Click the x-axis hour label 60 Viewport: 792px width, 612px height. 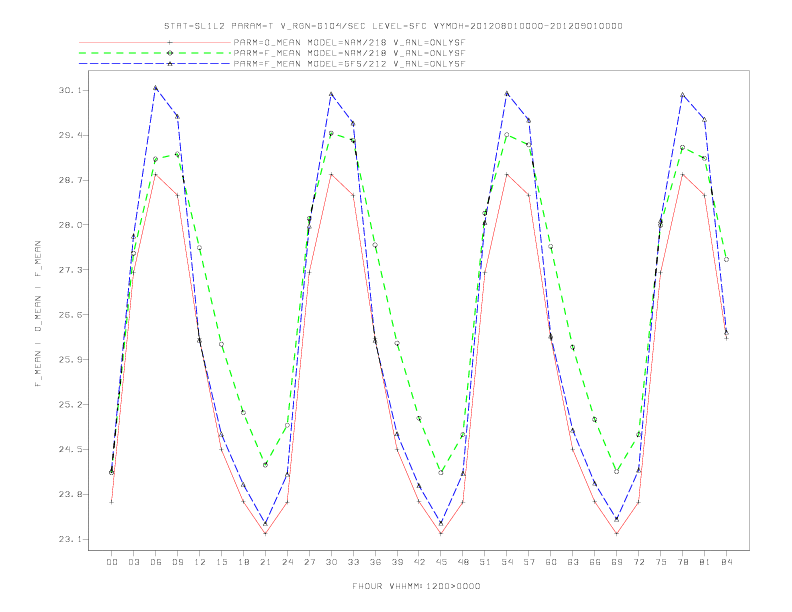(551, 562)
